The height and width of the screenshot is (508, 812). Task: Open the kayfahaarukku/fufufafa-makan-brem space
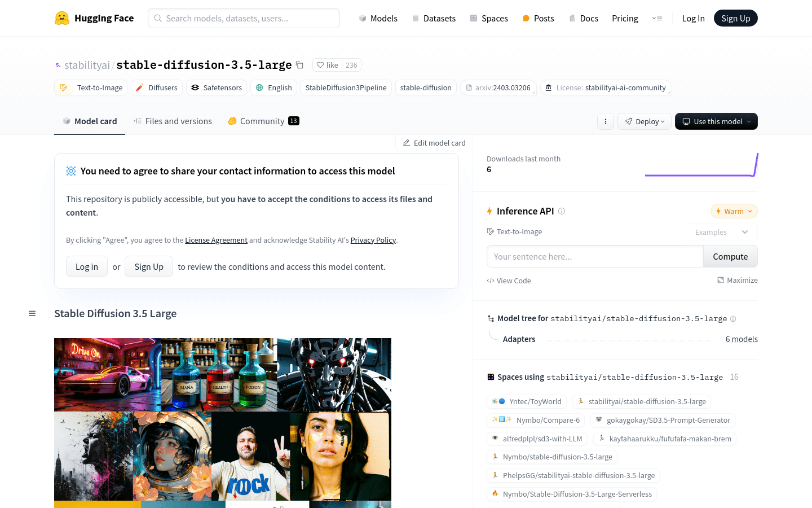click(665, 439)
